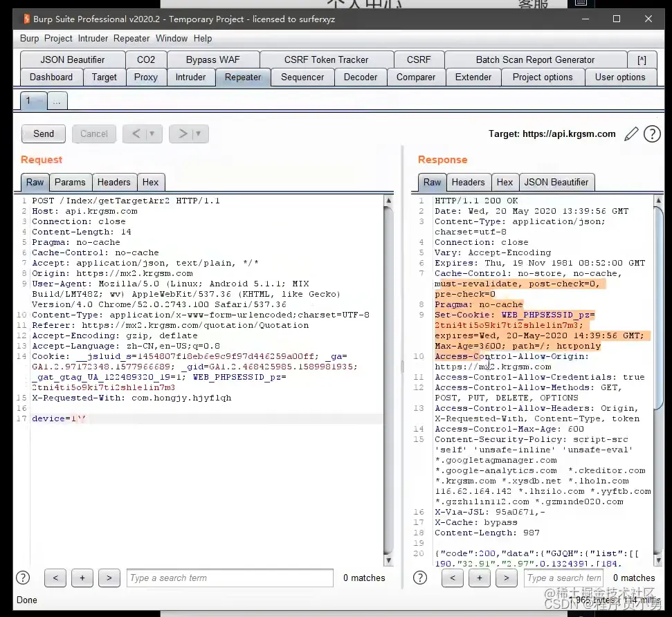Open the Window menu
Screen dimensions: 672x617
pos(172,39)
